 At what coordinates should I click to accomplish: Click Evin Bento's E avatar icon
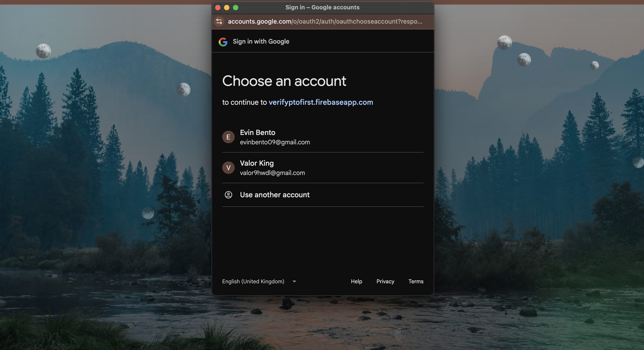pyautogui.click(x=228, y=137)
